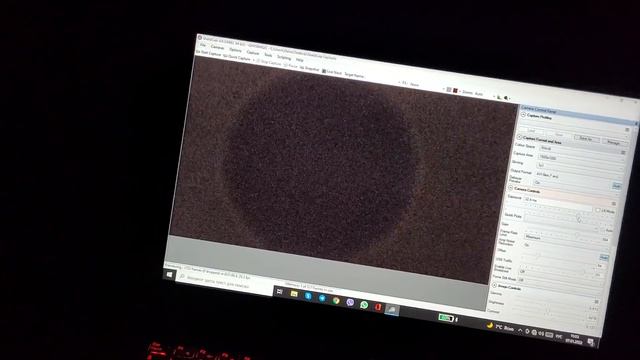Click the Start Capture toolbar button
The width and height of the screenshot is (640, 360).
pyautogui.click(x=208, y=53)
